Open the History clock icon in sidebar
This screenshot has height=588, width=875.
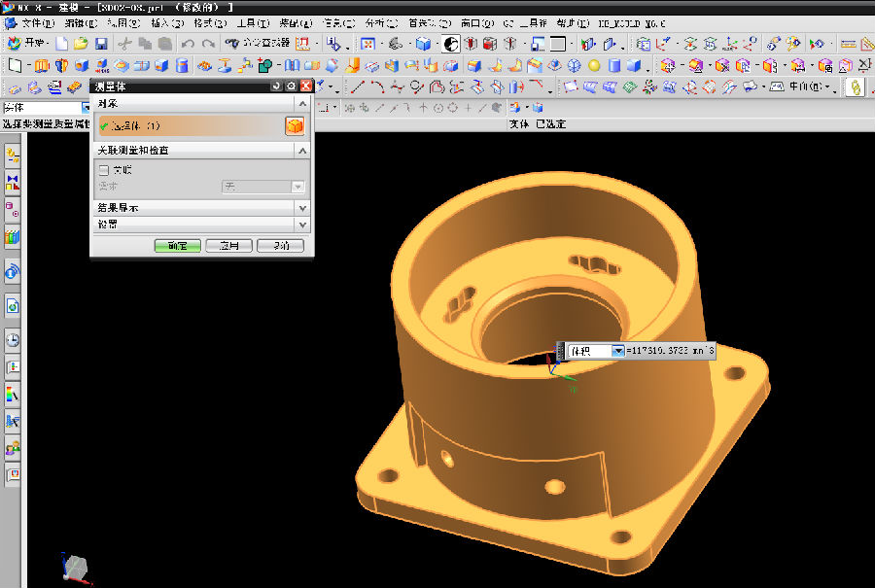point(13,340)
